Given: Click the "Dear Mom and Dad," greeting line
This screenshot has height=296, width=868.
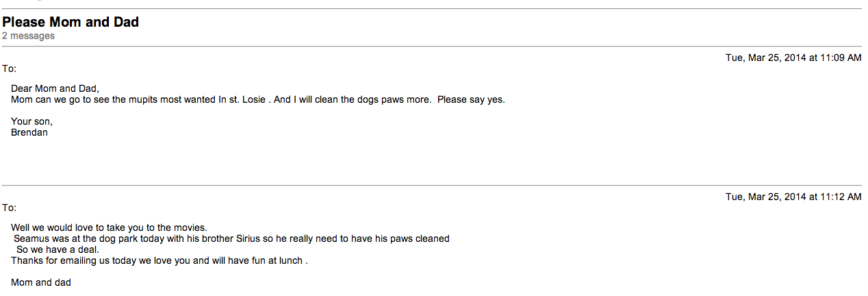Looking at the screenshot, I should (x=55, y=88).
